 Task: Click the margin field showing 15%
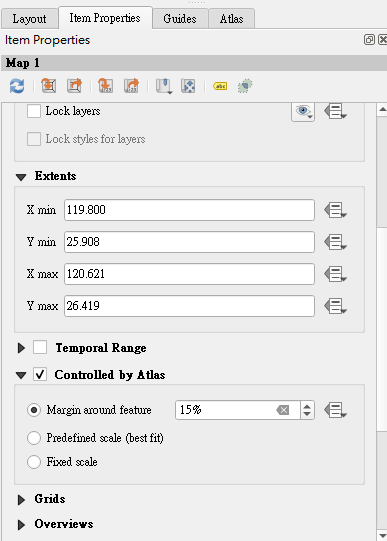(x=226, y=410)
